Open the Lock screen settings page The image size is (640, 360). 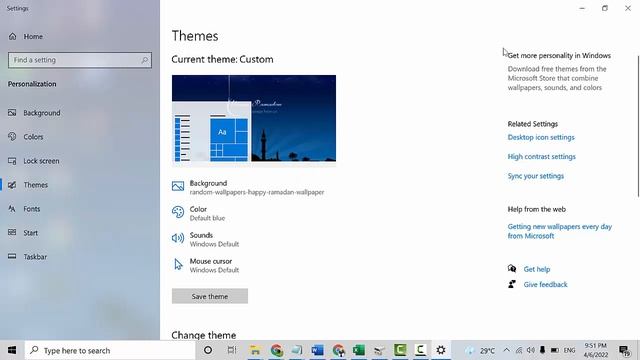33,161
